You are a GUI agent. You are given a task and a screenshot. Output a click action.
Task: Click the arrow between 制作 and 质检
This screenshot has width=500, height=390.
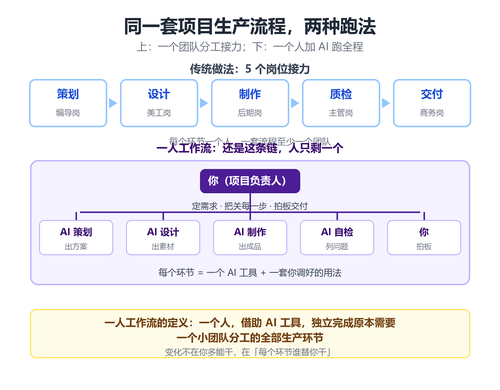point(295,103)
